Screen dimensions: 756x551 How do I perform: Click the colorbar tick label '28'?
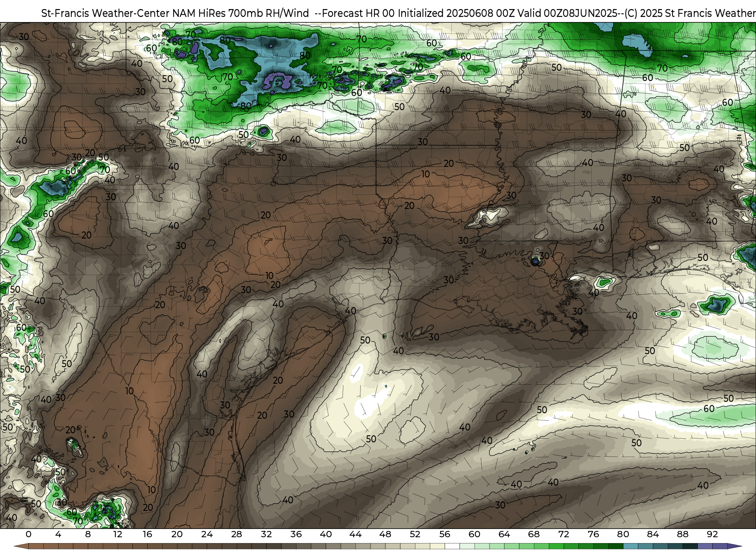(x=237, y=534)
